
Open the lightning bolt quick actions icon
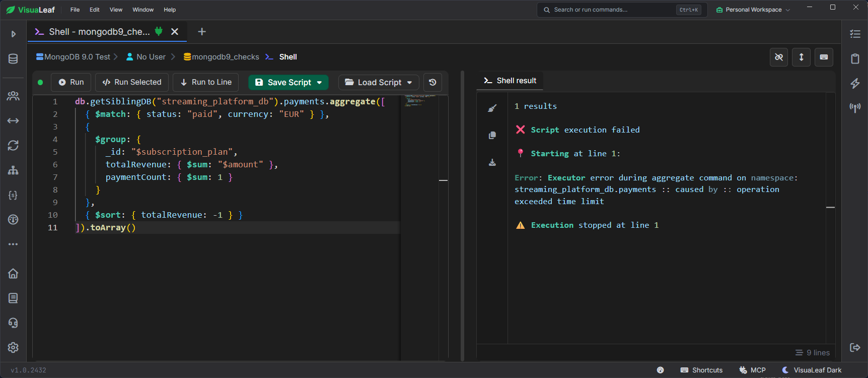855,83
